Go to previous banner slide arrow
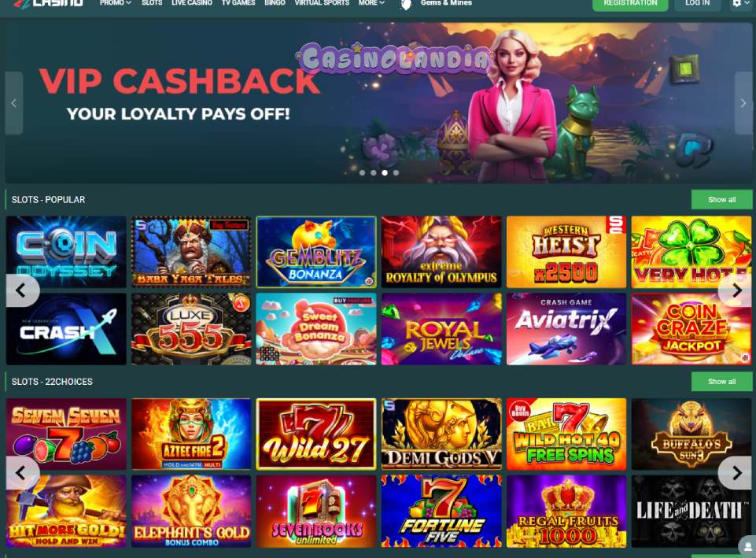Image resolution: width=756 pixels, height=558 pixels. pos(13,103)
